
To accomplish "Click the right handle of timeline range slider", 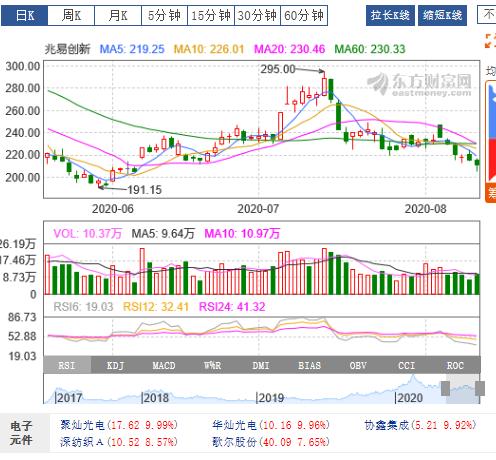I will [480, 388].
